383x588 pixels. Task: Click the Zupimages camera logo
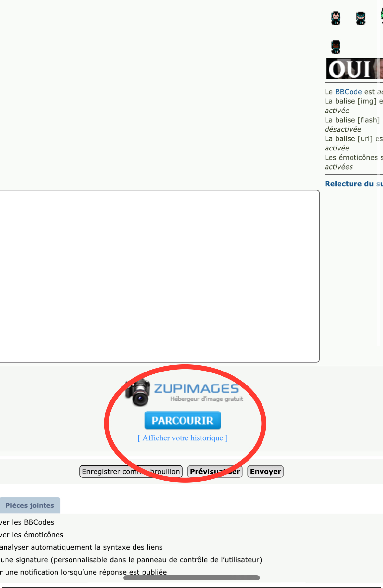138,393
